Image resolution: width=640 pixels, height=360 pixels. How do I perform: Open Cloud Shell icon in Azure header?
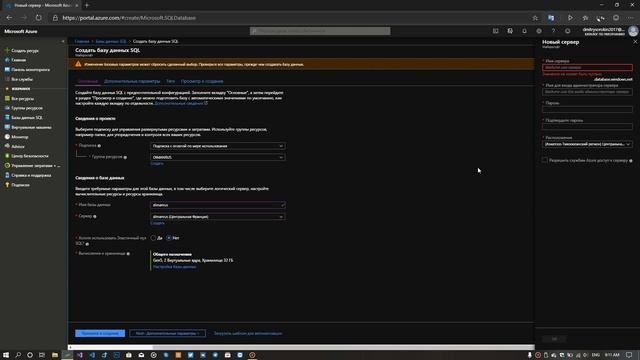496,31
